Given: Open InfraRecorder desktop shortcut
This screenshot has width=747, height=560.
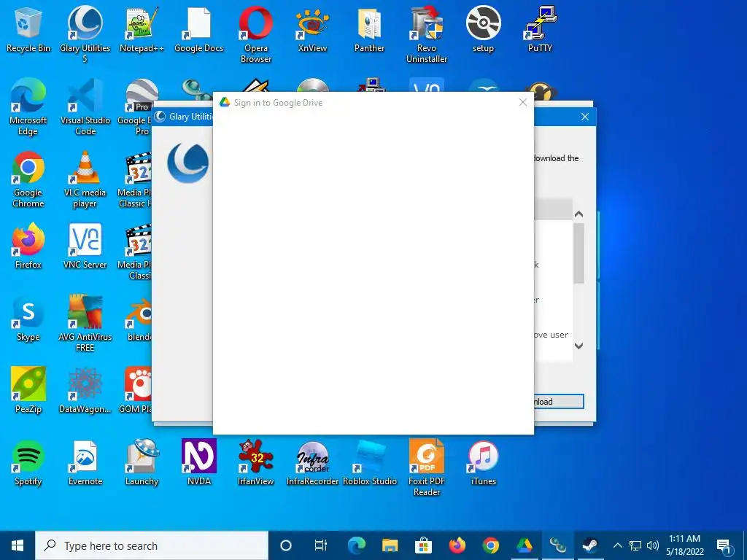Looking at the screenshot, I should pyautogui.click(x=312, y=462).
